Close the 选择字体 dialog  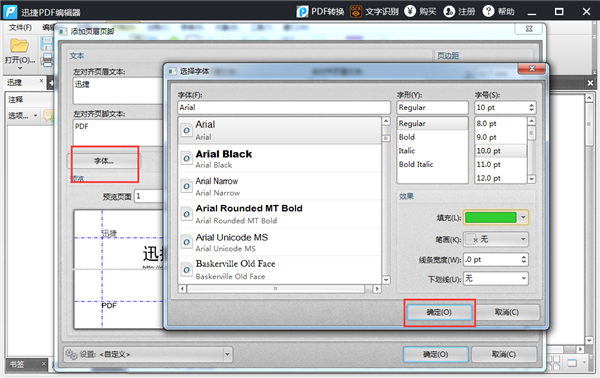coord(532,69)
